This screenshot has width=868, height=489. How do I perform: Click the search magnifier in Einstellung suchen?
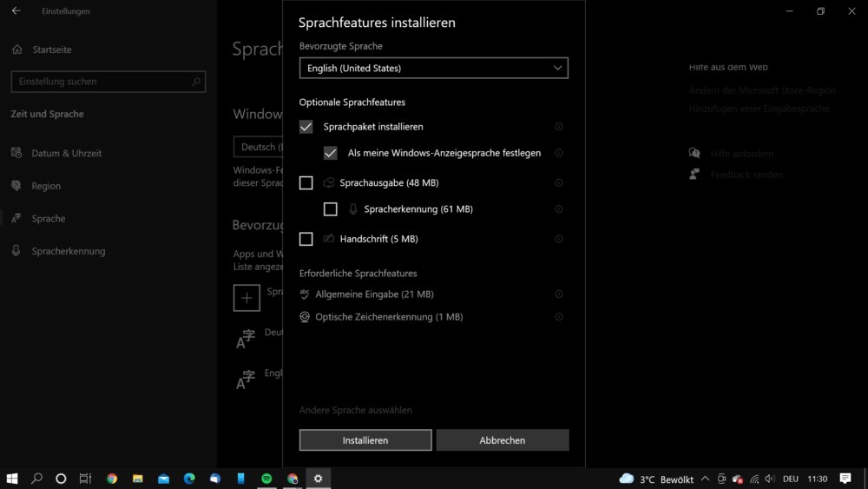click(x=196, y=82)
